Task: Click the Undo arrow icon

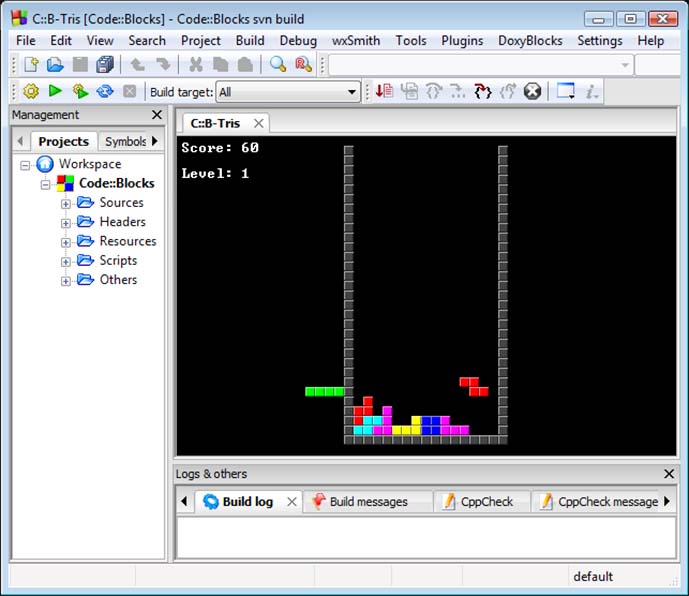Action: 138,65
